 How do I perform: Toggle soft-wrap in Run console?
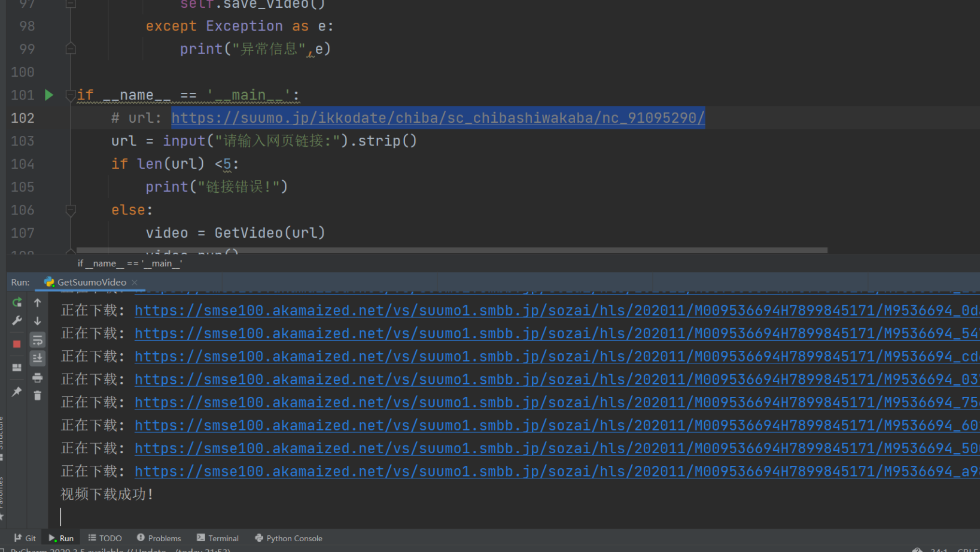(37, 340)
